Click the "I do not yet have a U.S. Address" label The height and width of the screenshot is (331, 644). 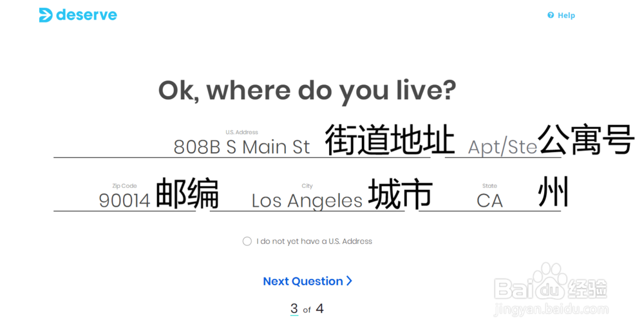[x=314, y=241]
